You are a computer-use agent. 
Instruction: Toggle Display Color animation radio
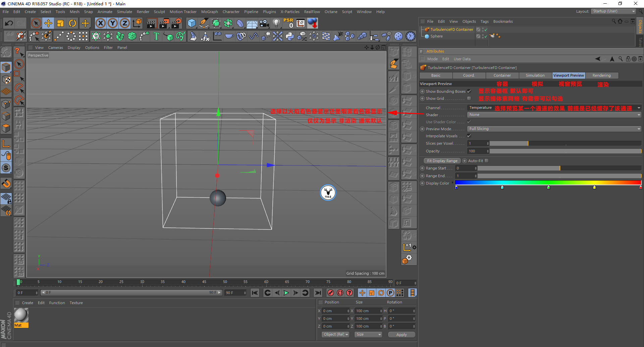click(x=423, y=183)
